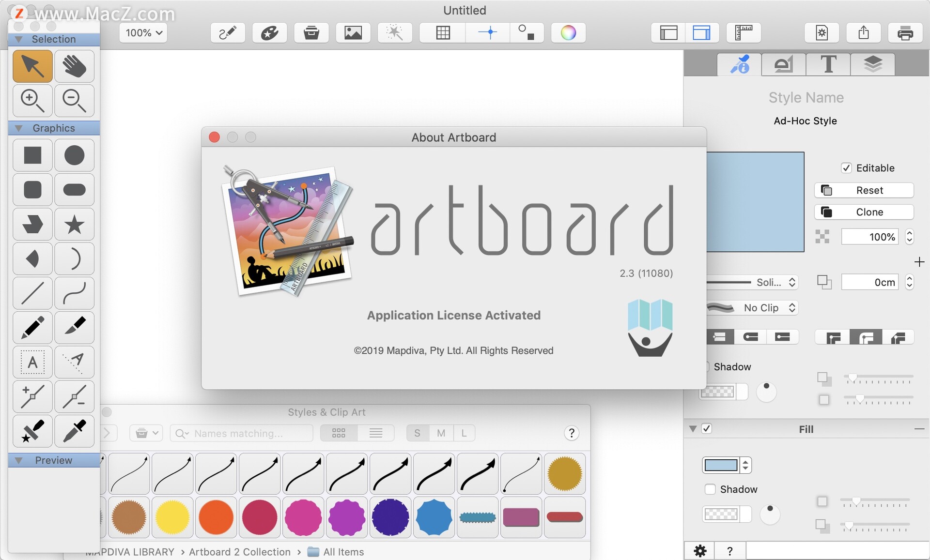The image size is (930, 560).
Task: Switch to the Geometry inspector tab
Action: tap(783, 64)
